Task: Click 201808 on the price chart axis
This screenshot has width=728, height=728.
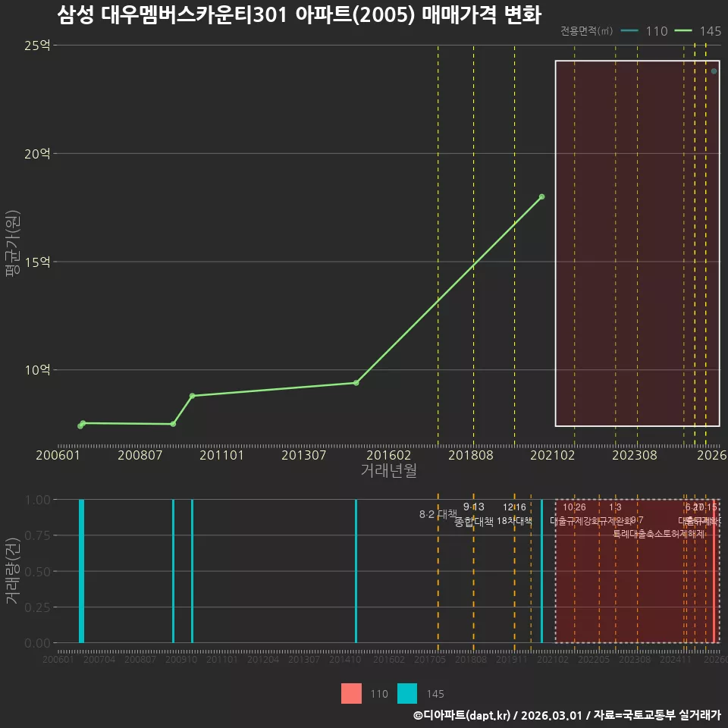Action: click(x=471, y=455)
